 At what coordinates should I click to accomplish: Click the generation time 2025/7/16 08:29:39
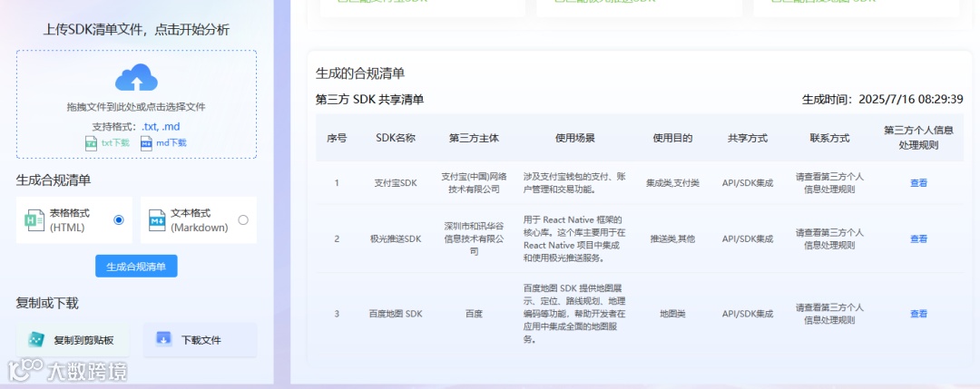coord(883,99)
